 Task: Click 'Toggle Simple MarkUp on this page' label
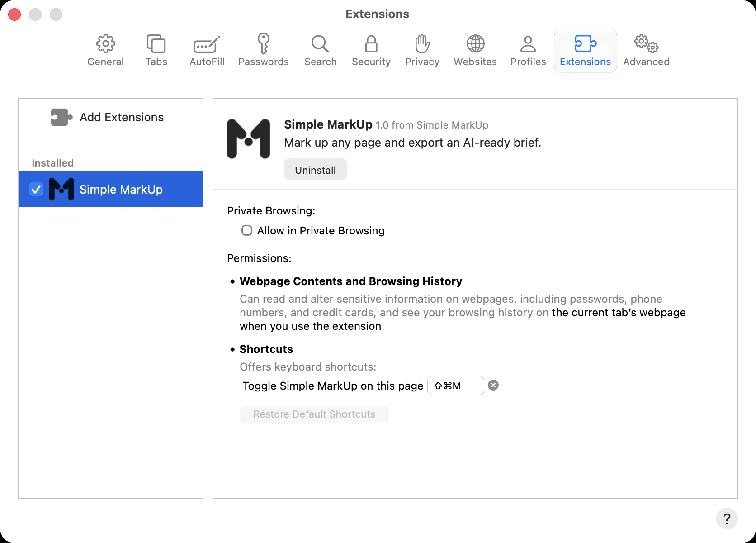tap(333, 386)
